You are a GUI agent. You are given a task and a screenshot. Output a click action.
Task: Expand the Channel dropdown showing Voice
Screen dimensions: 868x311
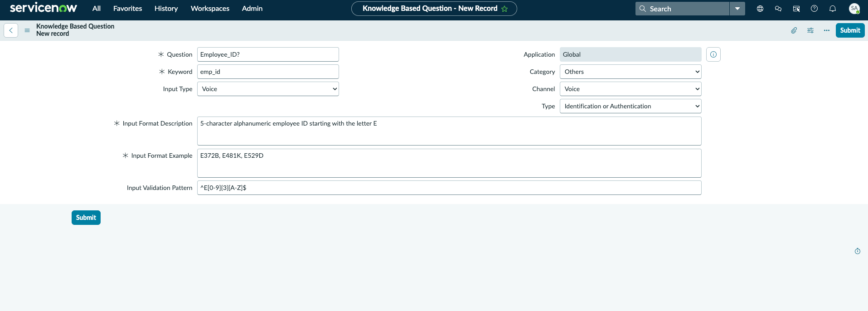pyautogui.click(x=630, y=89)
